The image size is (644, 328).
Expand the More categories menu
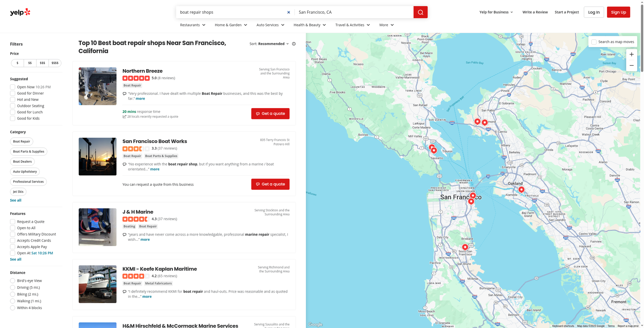pos(386,25)
